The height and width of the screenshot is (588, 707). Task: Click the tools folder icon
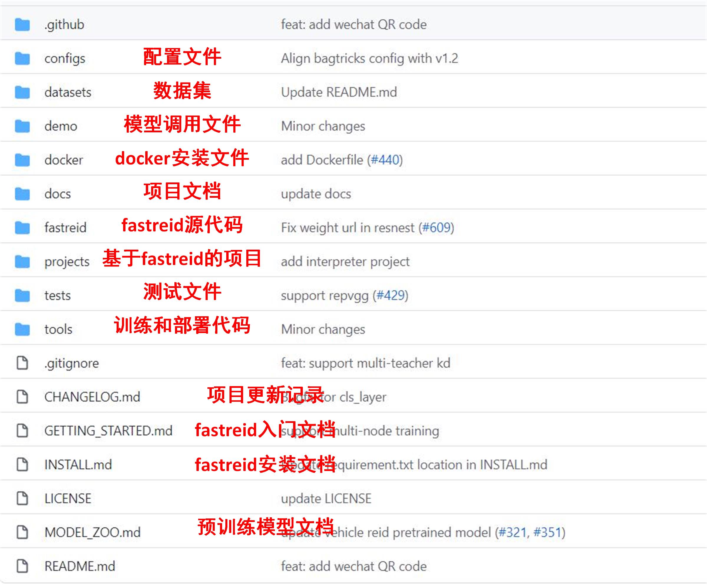coord(22,329)
